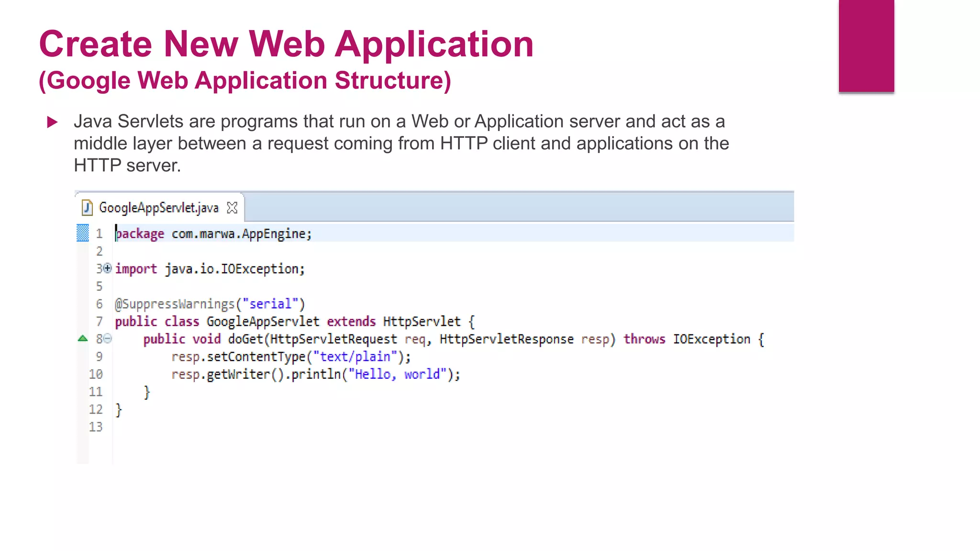This screenshot has height=551, width=980.
Task: Click line number 5 in the gutter
Action: point(99,286)
